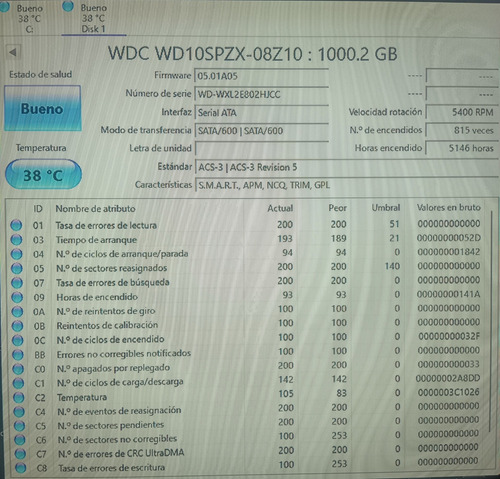Click status icon for Errores no corregibles notificados

(x=18, y=354)
